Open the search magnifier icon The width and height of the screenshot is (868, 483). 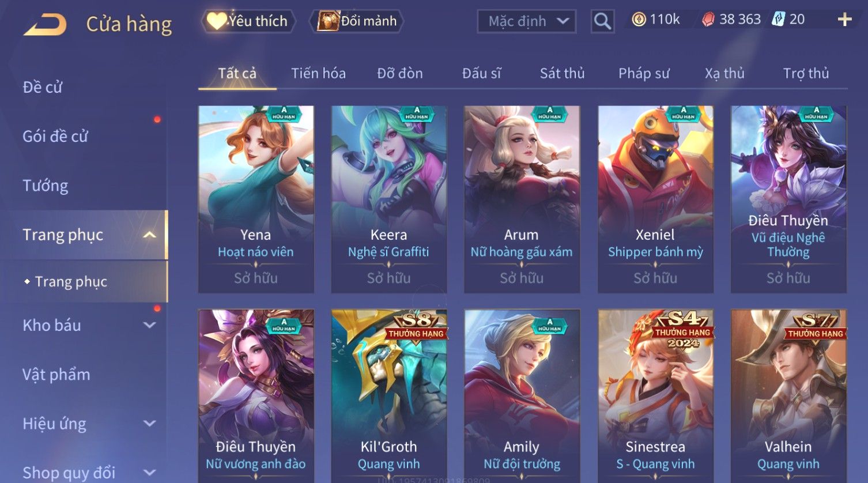pyautogui.click(x=602, y=21)
